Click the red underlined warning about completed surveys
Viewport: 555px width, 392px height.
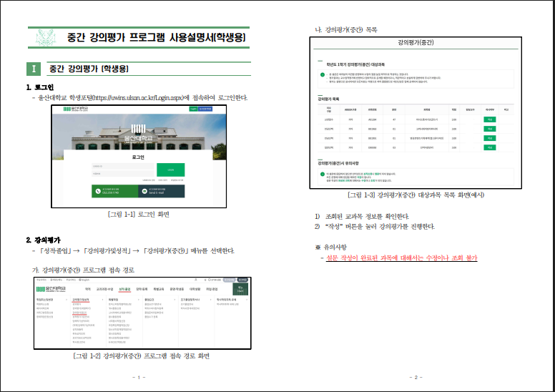click(401, 258)
